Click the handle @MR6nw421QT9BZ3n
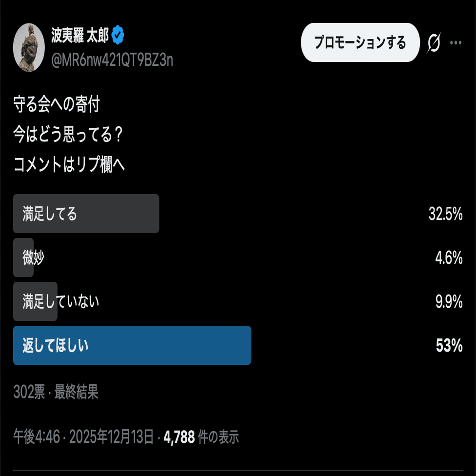The height and width of the screenshot is (476, 476). (x=112, y=60)
